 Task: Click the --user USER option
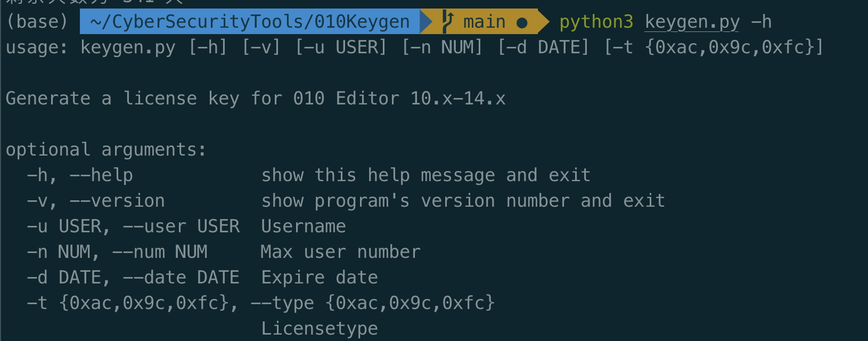coord(181,226)
